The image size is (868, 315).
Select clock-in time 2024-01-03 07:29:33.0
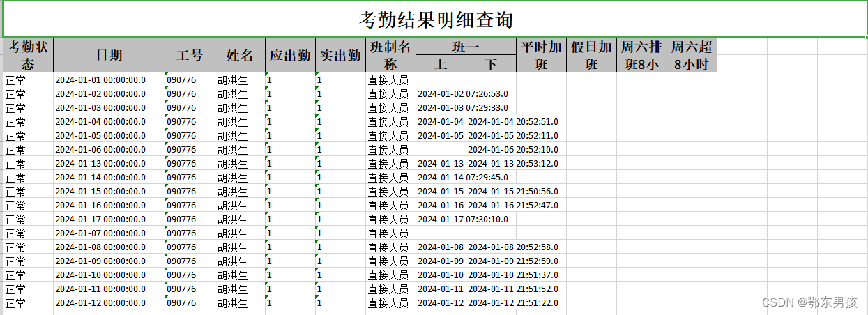pyautogui.click(x=463, y=107)
